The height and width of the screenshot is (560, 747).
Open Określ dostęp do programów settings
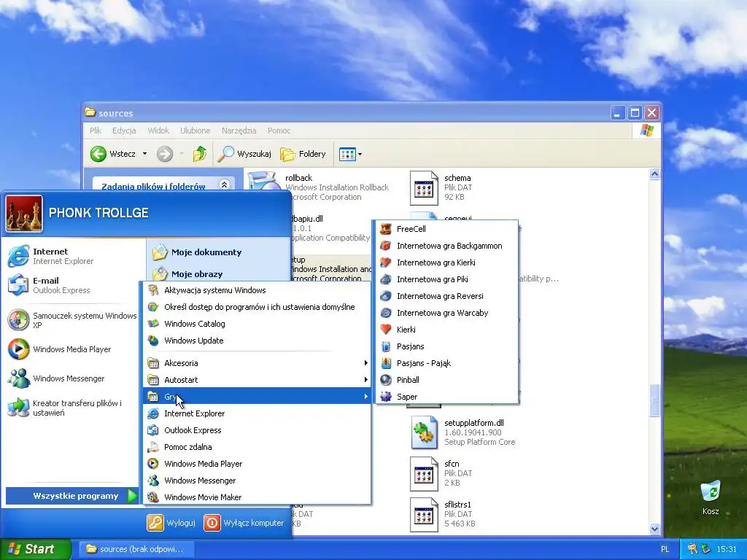click(257, 307)
